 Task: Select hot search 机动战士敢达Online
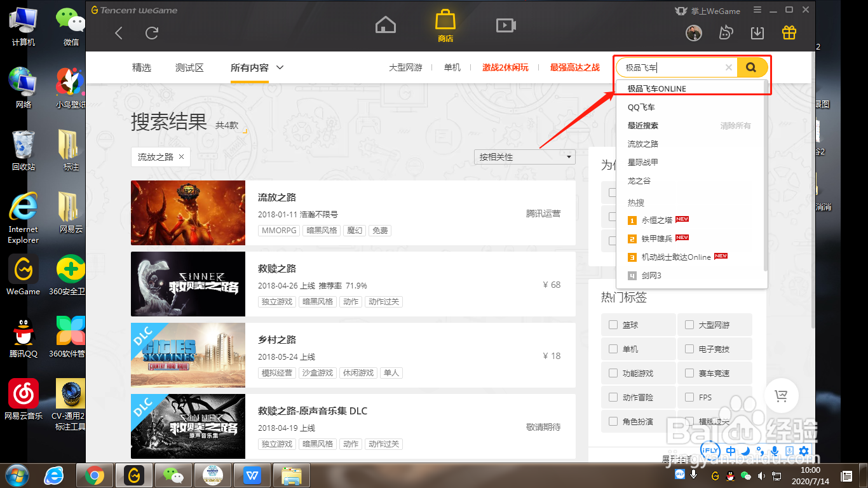676,257
